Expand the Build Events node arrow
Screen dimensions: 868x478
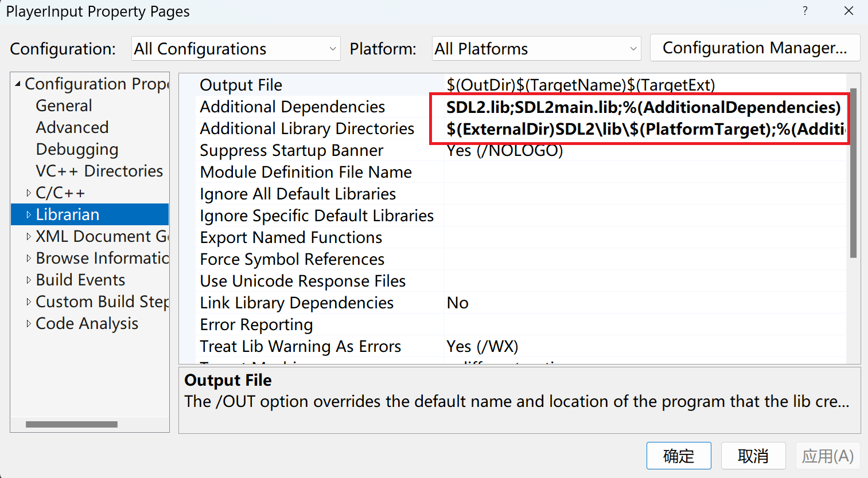29,280
